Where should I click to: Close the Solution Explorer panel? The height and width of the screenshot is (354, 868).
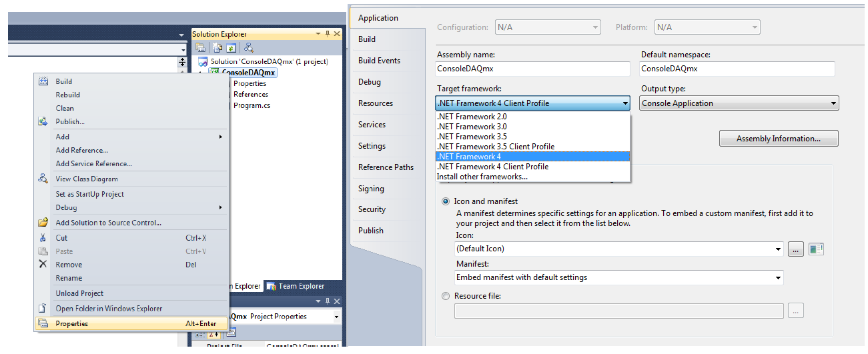pyautogui.click(x=336, y=33)
